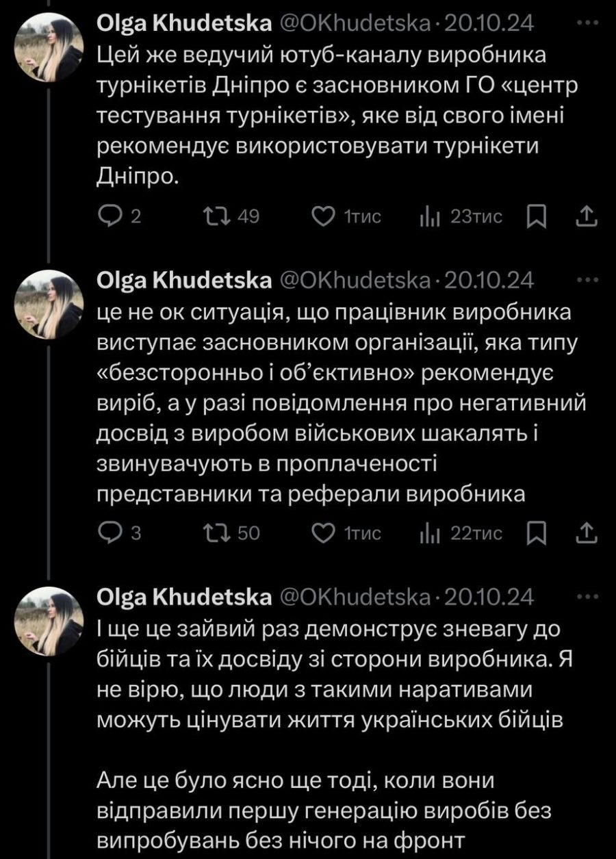
Task: Like the first tweet in the thread
Action: (x=322, y=217)
